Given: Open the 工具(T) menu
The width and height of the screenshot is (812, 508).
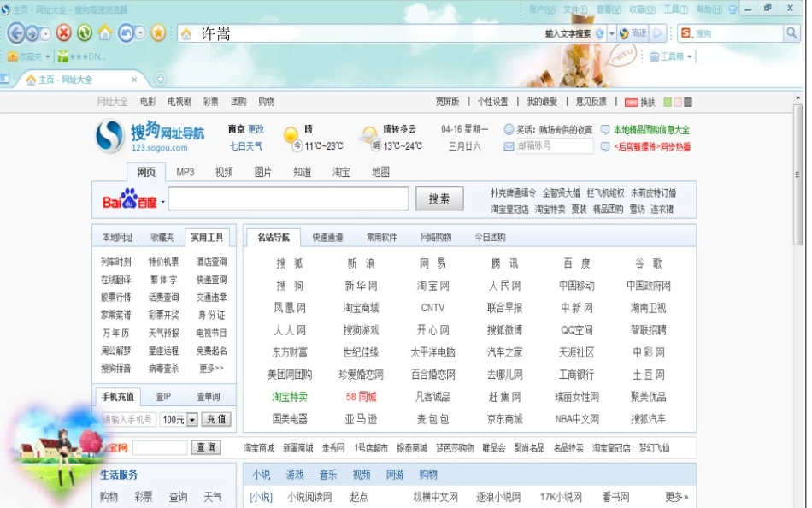Looking at the screenshot, I should [676, 9].
